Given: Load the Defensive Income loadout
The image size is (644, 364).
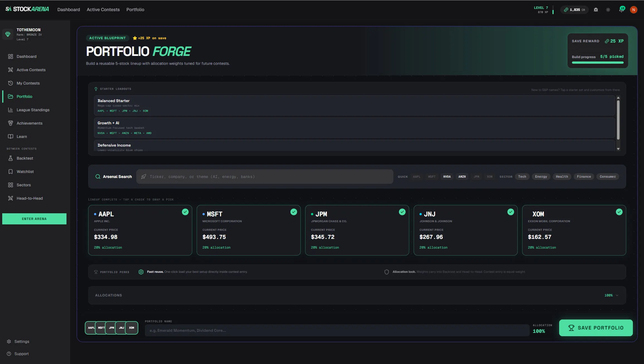Looking at the screenshot, I should [x=354, y=146].
